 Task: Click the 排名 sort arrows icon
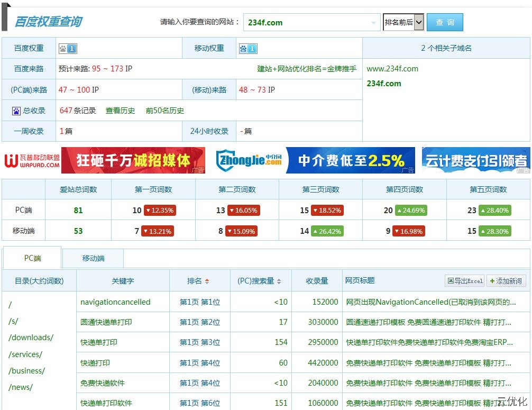tap(207, 281)
